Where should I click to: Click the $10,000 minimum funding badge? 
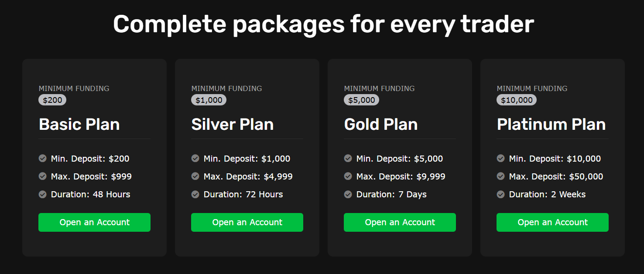tap(516, 100)
